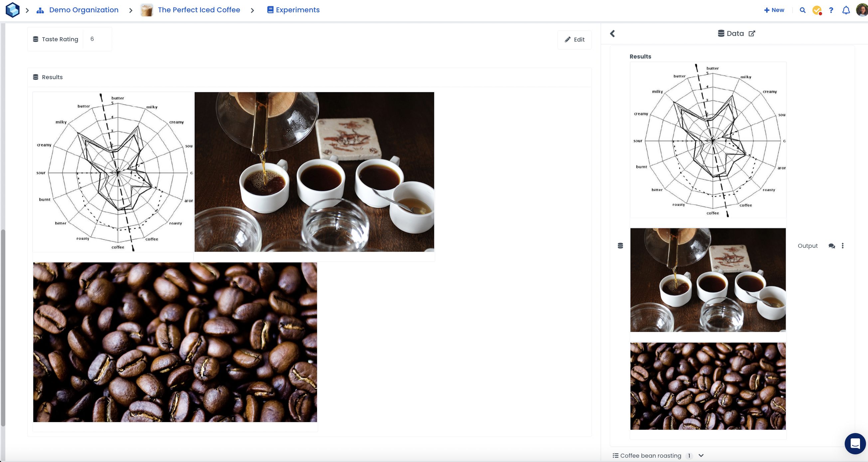The height and width of the screenshot is (462, 868).
Task: Click the New button
Action: [x=774, y=10]
